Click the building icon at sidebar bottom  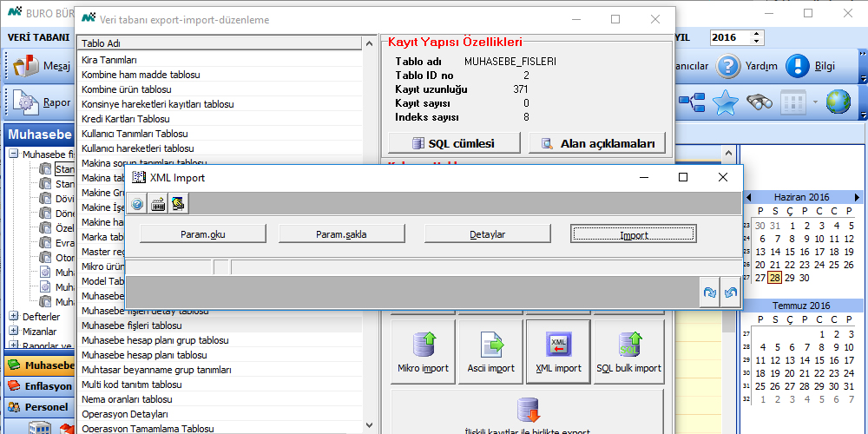click(39, 429)
